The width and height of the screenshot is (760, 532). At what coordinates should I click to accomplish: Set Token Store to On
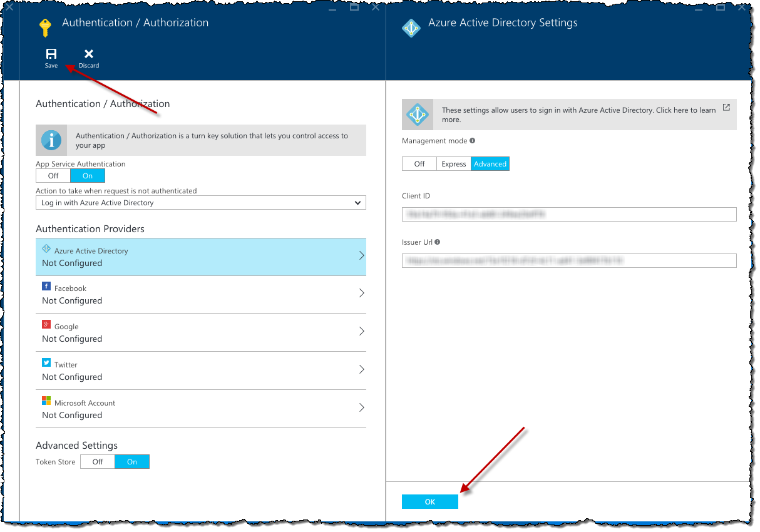tap(132, 462)
